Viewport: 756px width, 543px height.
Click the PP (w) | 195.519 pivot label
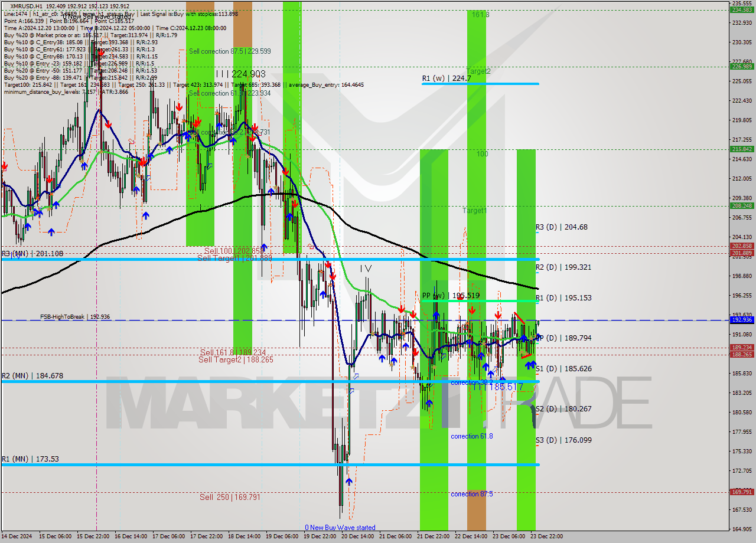[450, 296]
